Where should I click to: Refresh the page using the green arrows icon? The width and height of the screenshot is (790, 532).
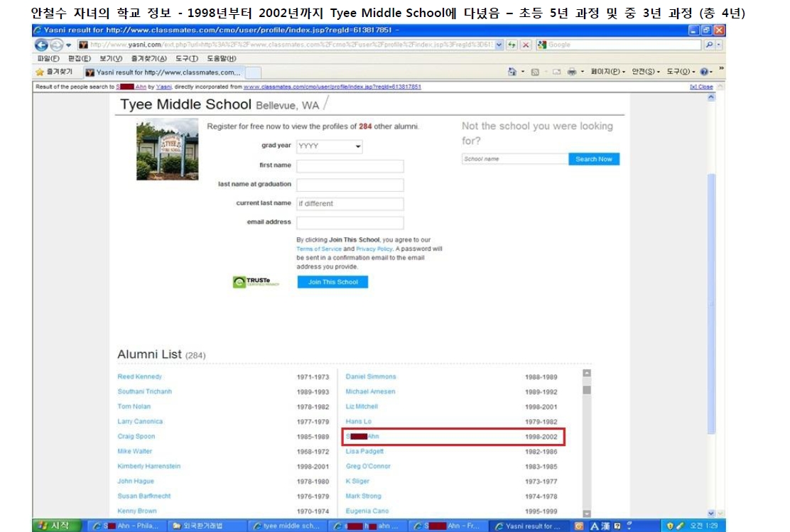[x=512, y=45]
